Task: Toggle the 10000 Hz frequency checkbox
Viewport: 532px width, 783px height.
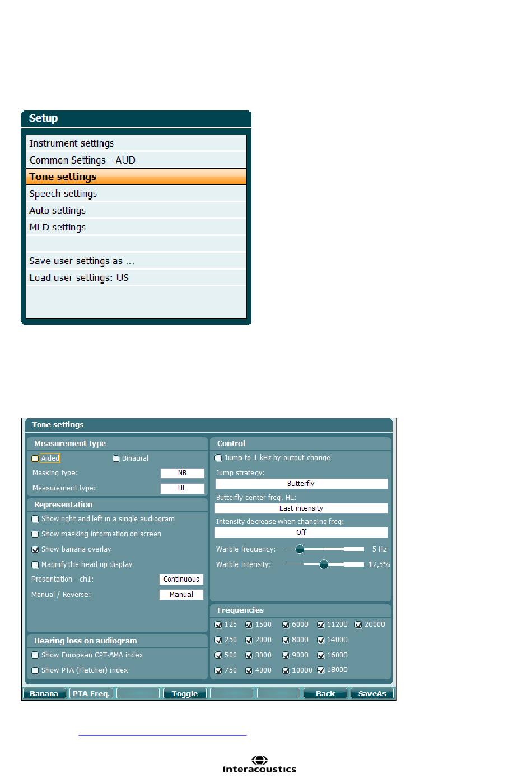Action: (x=286, y=670)
